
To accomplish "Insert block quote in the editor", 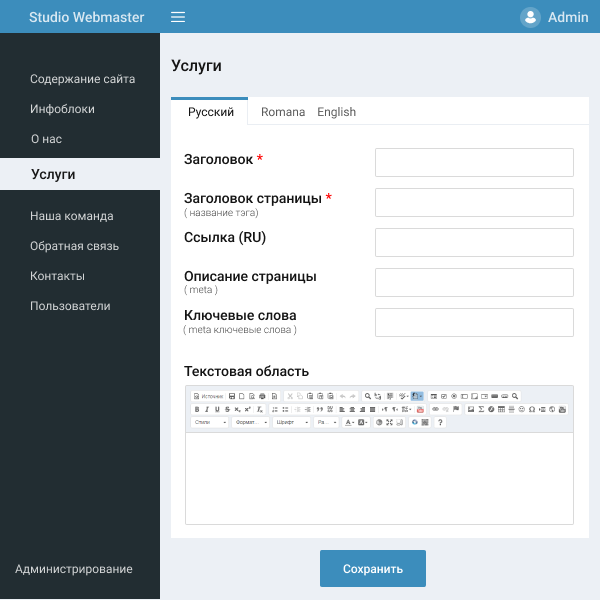I will (x=319, y=409).
